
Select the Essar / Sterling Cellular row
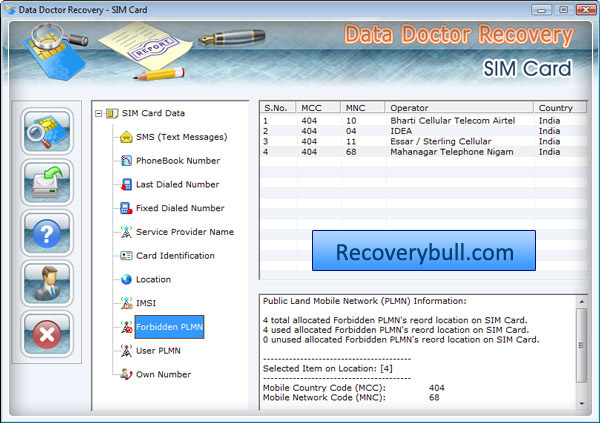[x=423, y=141]
